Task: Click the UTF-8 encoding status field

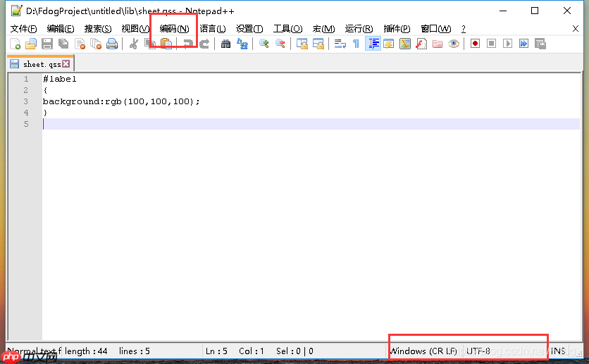Action: click(478, 351)
